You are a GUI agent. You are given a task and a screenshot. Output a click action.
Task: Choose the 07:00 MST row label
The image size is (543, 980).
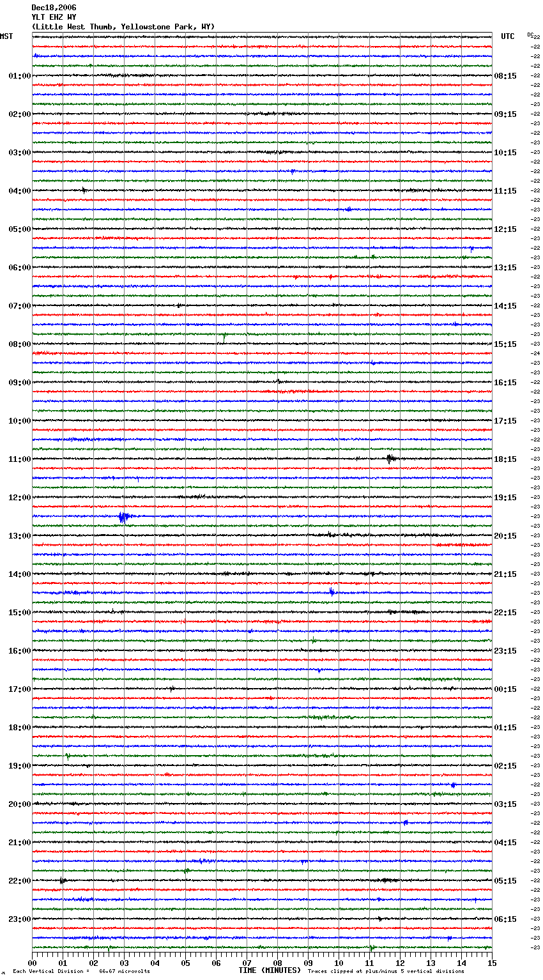point(20,306)
